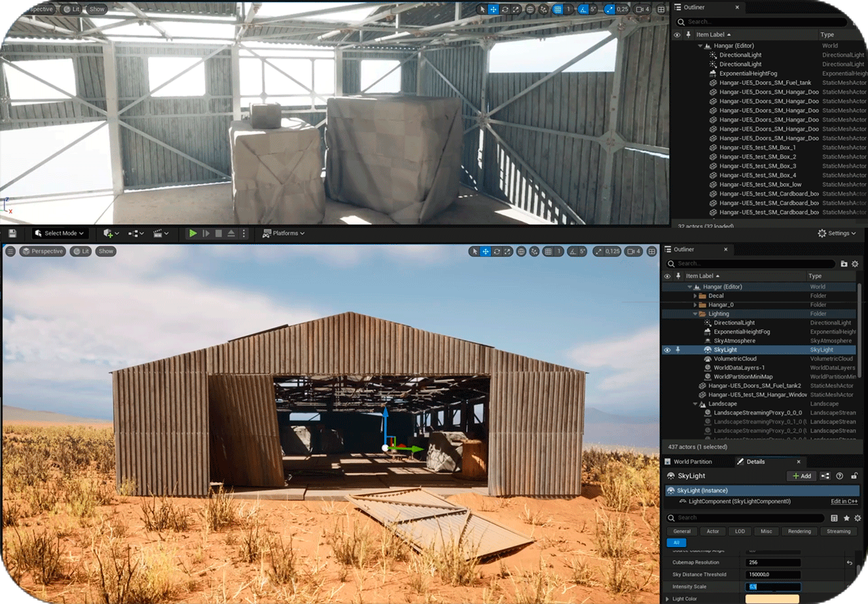Screen dimensions: 868x604
Task: Click the Edit in C++ link
Action: coord(844,501)
